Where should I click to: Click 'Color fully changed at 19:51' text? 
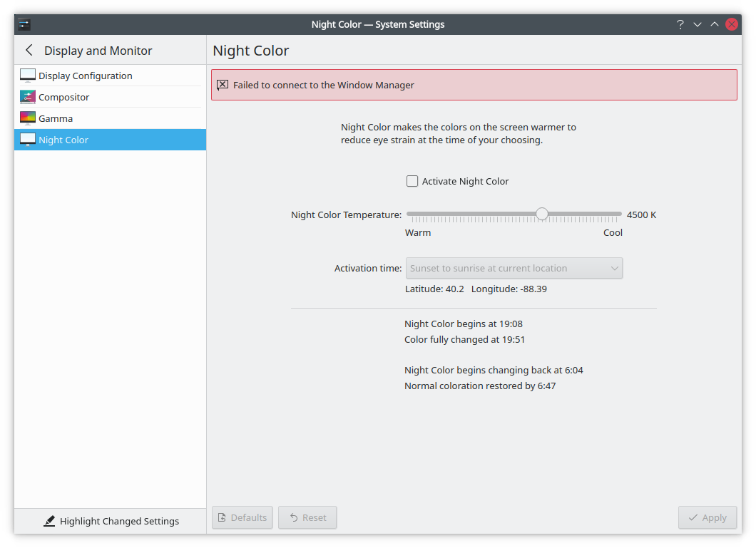point(464,339)
